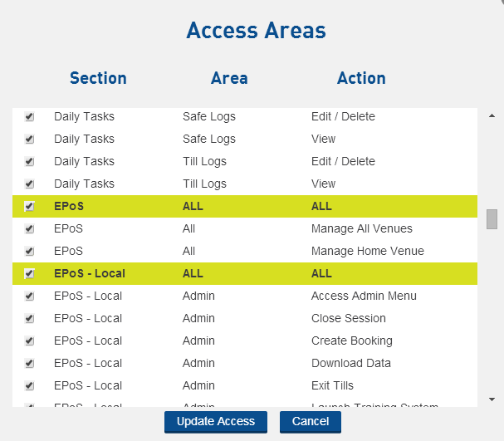This screenshot has width=504, height=441.
Task: Uncheck EPoS Manage All Venues checkbox
Action: [x=30, y=229]
